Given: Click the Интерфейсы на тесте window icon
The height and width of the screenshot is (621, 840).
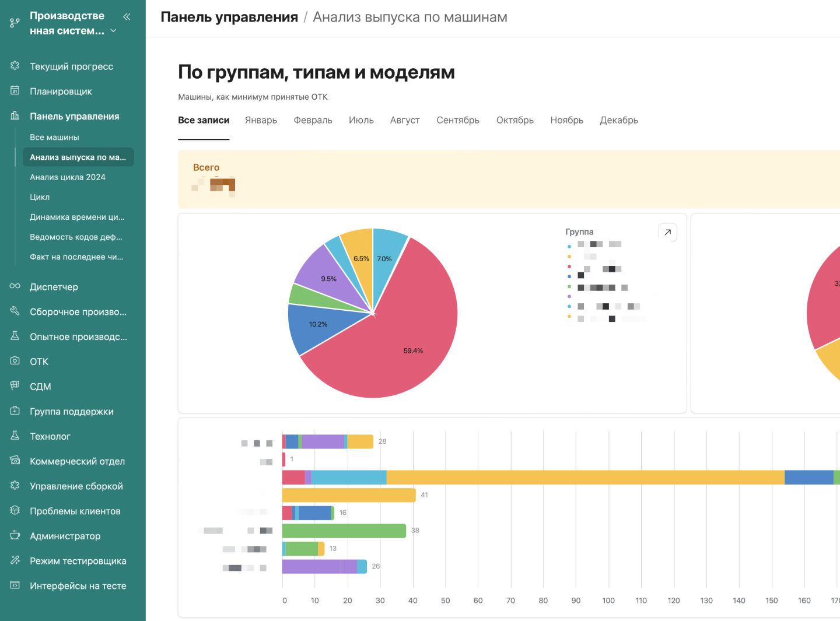Looking at the screenshot, I should pyautogui.click(x=15, y=585).
